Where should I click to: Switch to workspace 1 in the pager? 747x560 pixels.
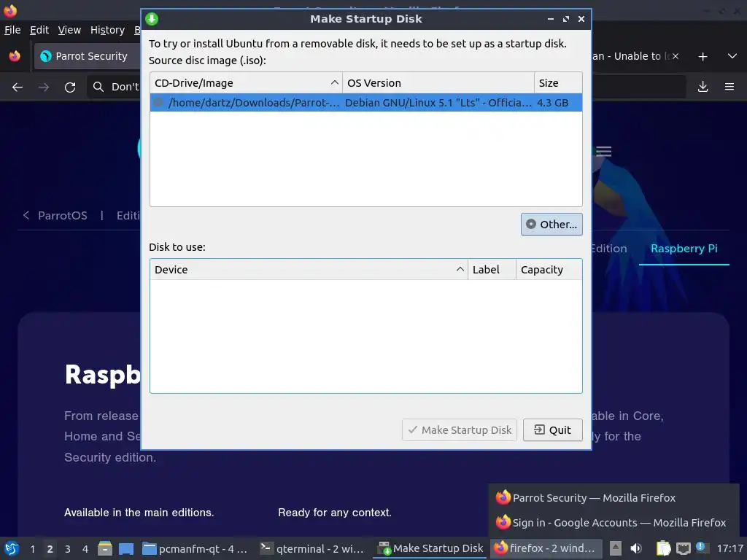[32, 549]
